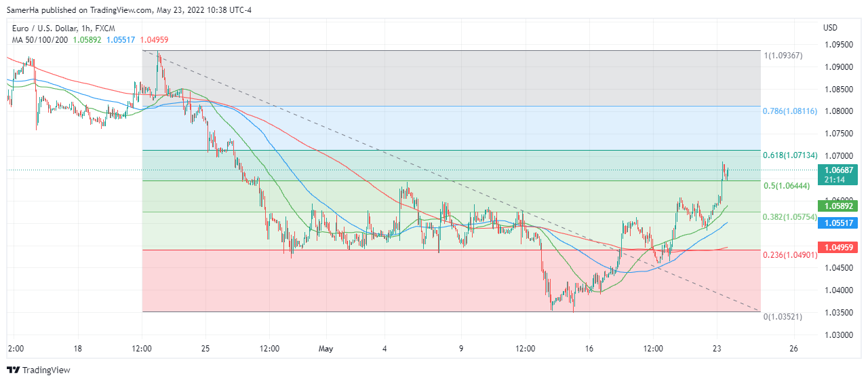Click the 0.786(1.08116) Fibonacci label

point(790,111)
